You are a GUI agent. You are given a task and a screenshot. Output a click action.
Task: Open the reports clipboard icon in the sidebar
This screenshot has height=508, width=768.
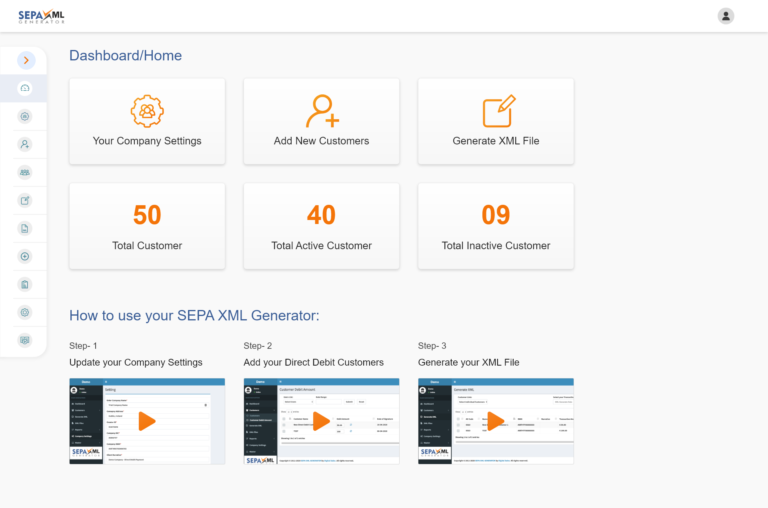click(x=24, y=284)
